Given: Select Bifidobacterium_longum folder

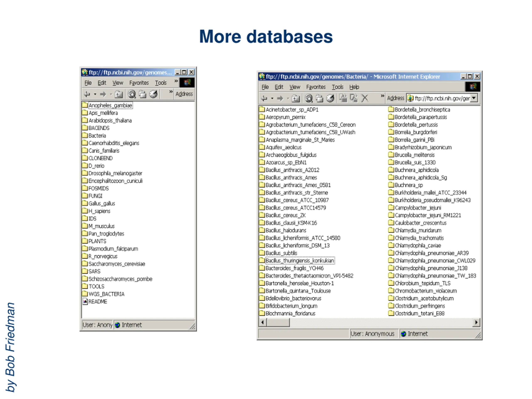Looking at the screenshot, I should [x=288, y=306].
